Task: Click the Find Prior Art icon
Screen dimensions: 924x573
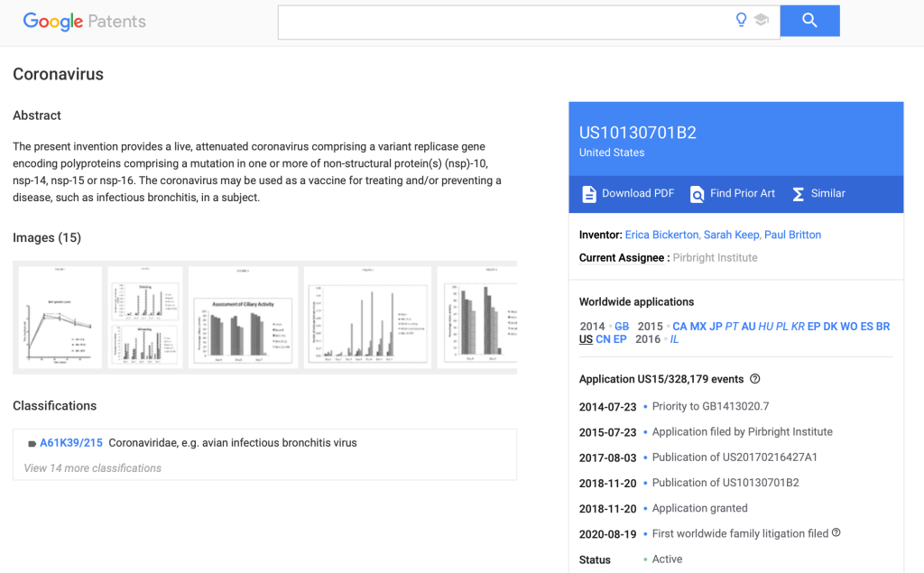Action: (x=697, y=194)
